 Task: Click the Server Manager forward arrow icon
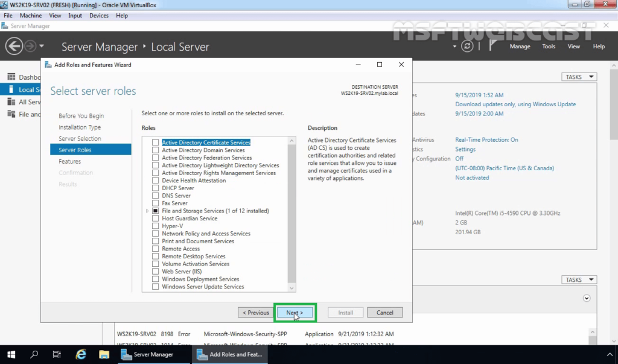pos(30,46)
